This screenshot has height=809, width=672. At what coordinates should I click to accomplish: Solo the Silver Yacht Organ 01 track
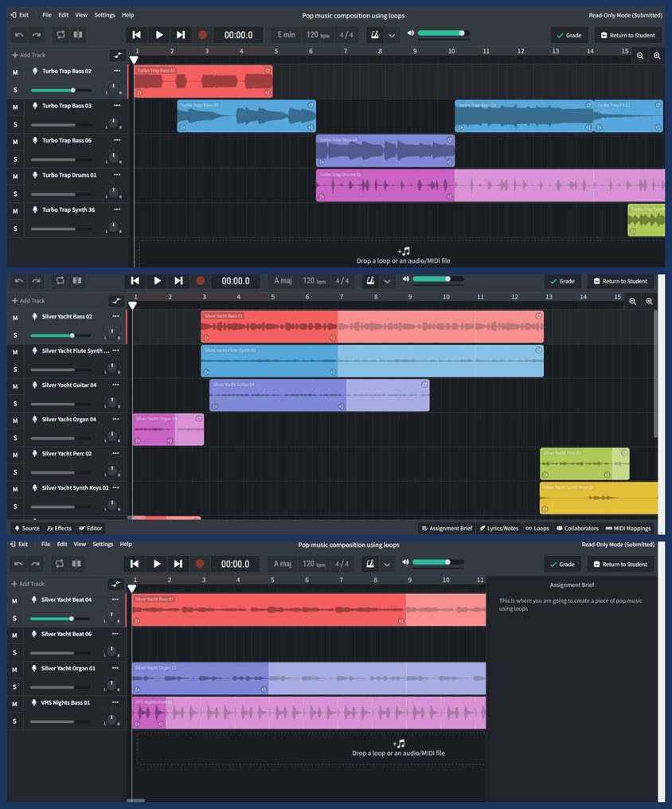tap(14, 686)
